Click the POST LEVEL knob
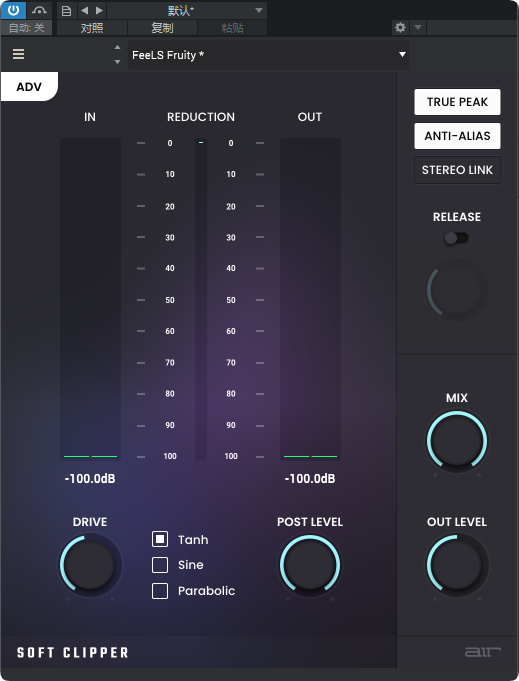This screenshot has height=681, width=519. tap(310, 565)
